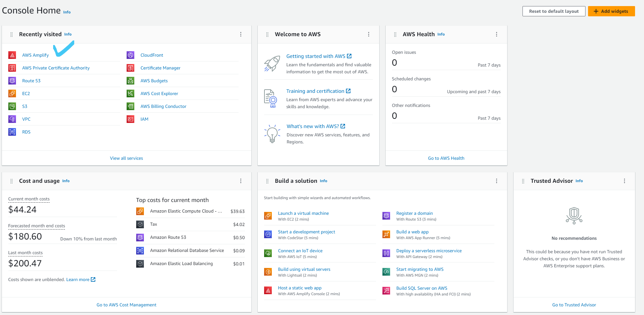The height and width of the screenshot is (315, 644).
Task: Click the Build using virtual servers icon
Action: [268, 272]
